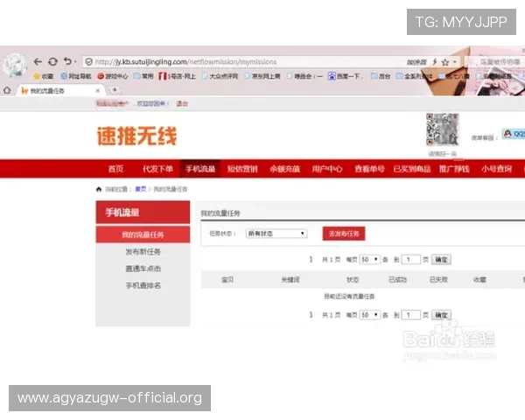This screenshot has width=525, height=420.
Task: Open the 唯品会 bookmark
Action: (304, 76)
